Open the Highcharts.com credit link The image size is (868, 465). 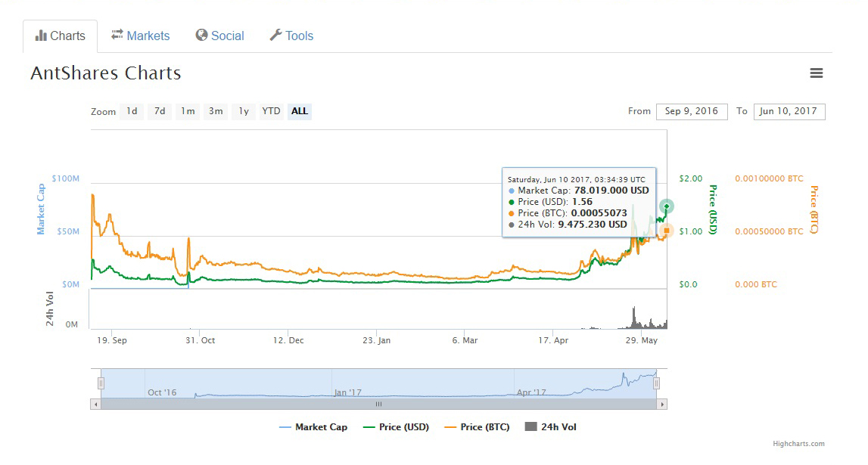tap(799, 443)
